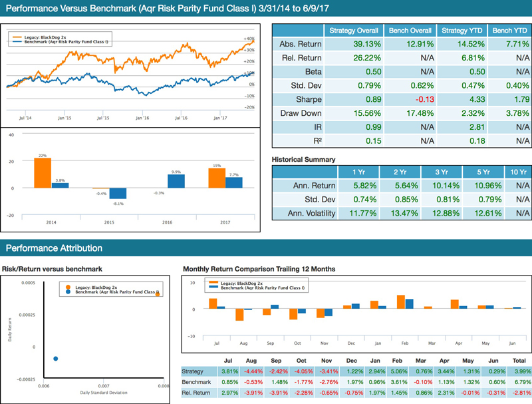Click the Performance Attribution section header
Image resolution: width=532 pixels, height=404 pixels.
(54, 248)
